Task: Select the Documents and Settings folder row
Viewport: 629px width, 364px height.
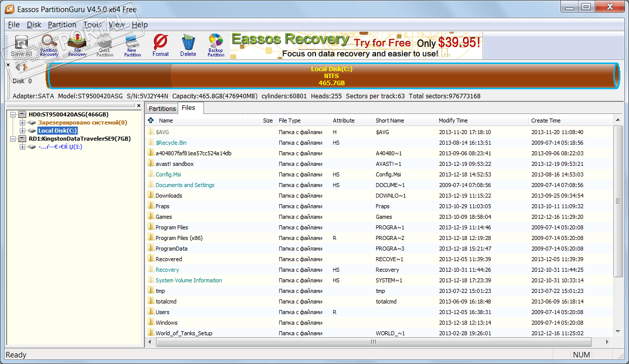Action: [x=380, y=185]
